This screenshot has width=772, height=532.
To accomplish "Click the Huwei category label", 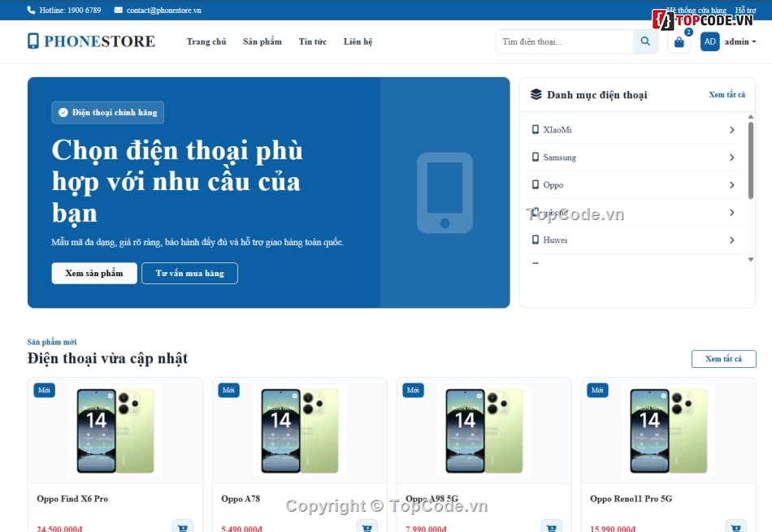I will [555, 240].
